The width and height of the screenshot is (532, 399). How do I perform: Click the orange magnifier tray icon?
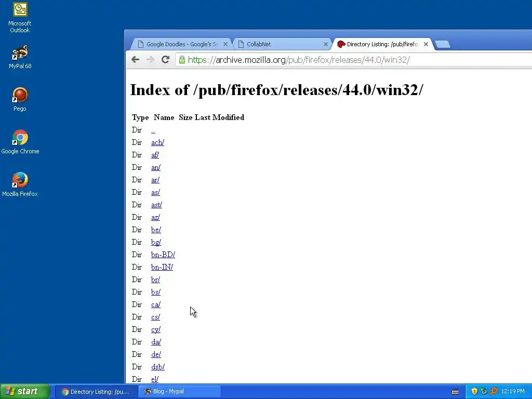[494, 391]
